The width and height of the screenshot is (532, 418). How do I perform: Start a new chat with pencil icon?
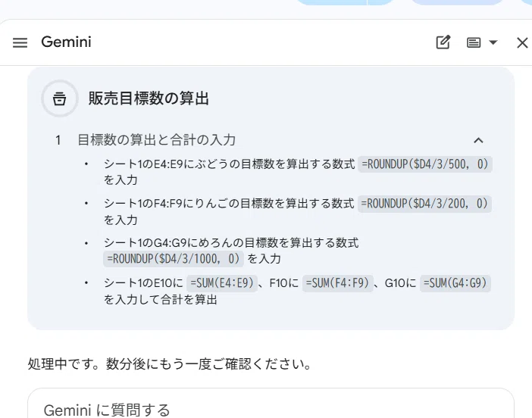[x=443, y=42]
